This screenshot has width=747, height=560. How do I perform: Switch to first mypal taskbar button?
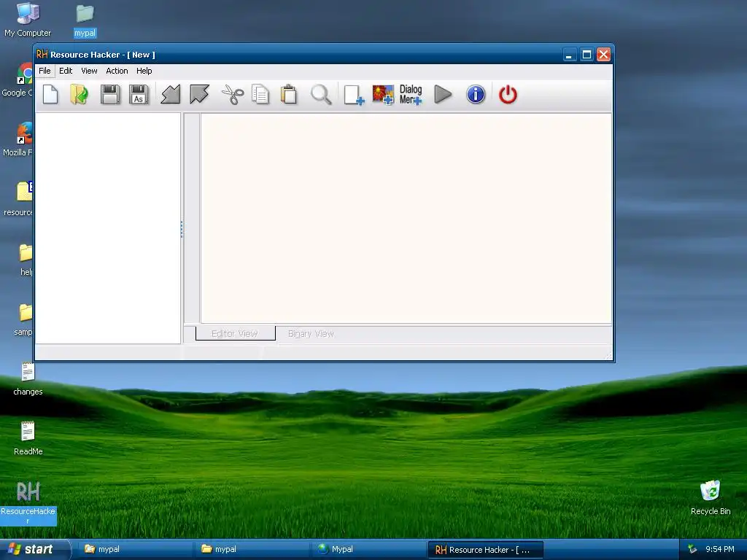[135, 549]
